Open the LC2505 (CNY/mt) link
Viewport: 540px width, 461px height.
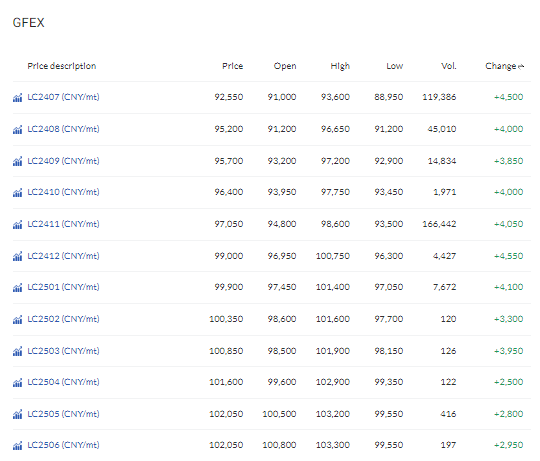(63, 414)
